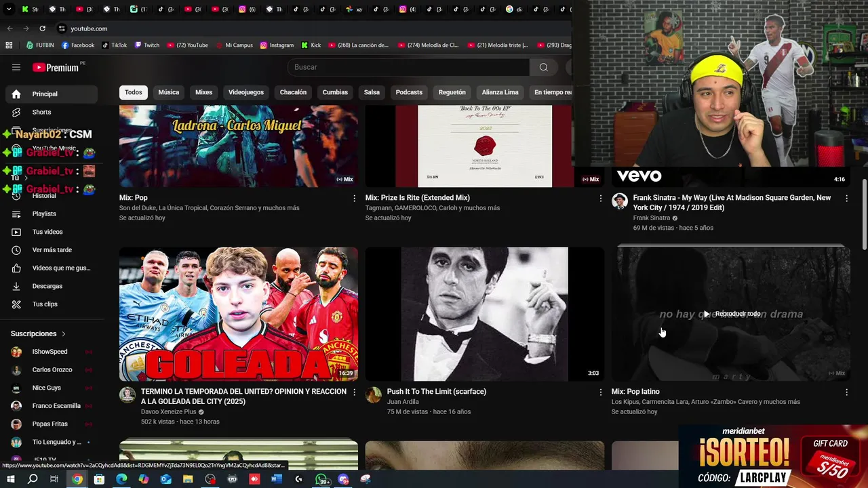The image size is (868, 488).
Task: Select the Alianza Lima filter chip
Action: coord(500,92)
